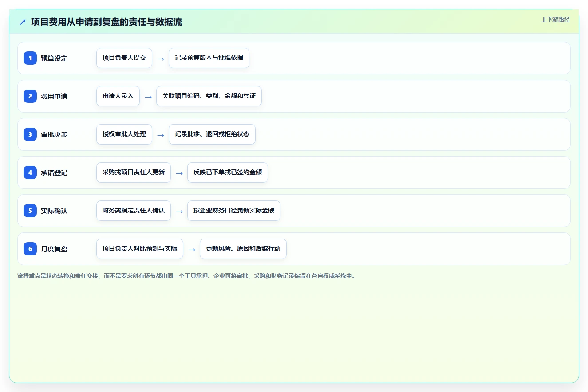Click the diagonal arrow icon beside the title
588x392 pixels.
pyautogui.click(x=23, y=22)
